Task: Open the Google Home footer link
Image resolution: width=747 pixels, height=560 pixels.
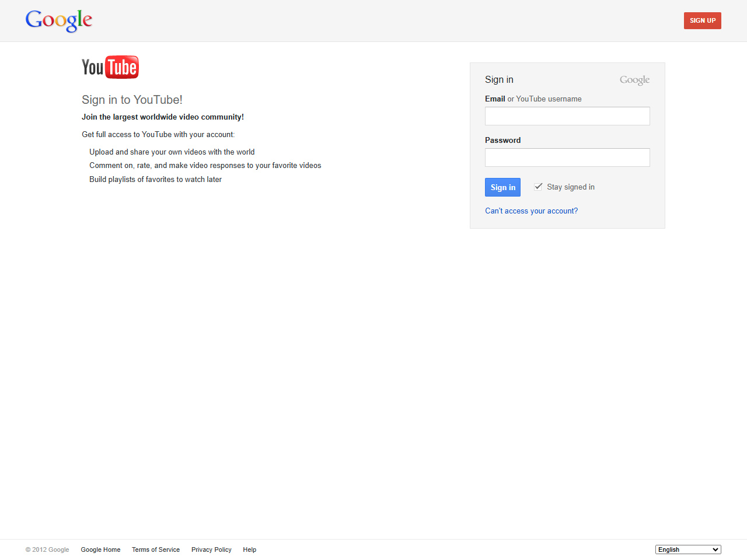Action: click(x=100, y=549)
